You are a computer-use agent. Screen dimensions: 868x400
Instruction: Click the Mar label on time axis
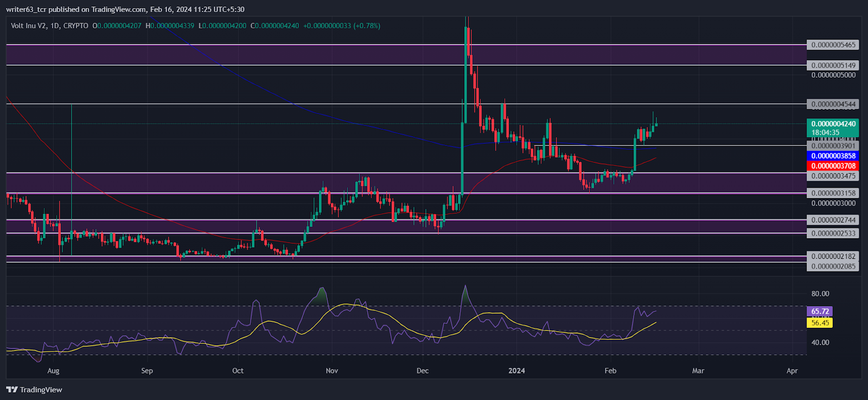pos(698,371)
